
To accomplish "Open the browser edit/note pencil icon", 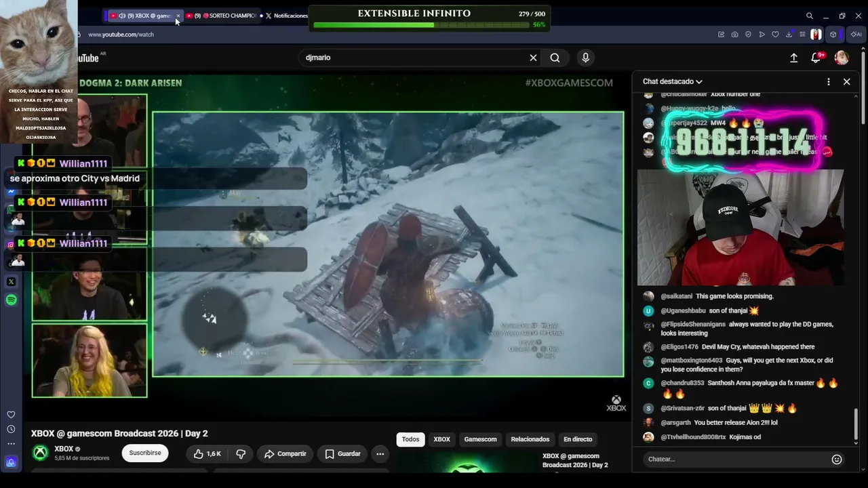I will pos(721,35).
